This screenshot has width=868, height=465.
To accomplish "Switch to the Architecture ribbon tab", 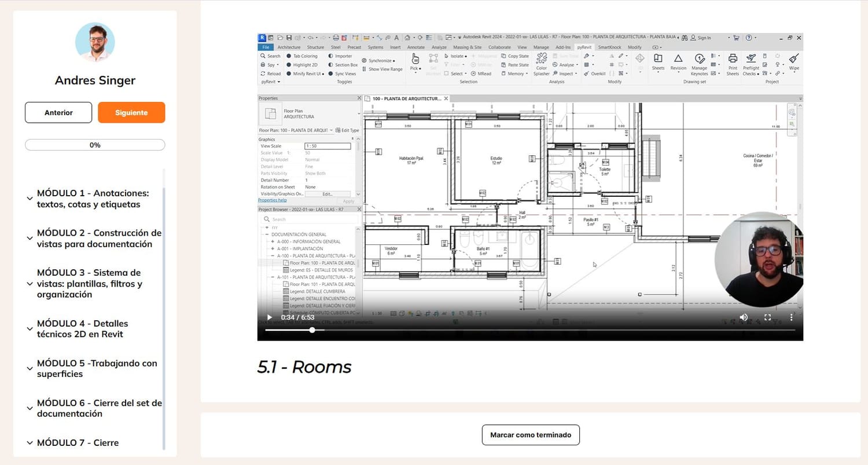I will coord(289,47).
